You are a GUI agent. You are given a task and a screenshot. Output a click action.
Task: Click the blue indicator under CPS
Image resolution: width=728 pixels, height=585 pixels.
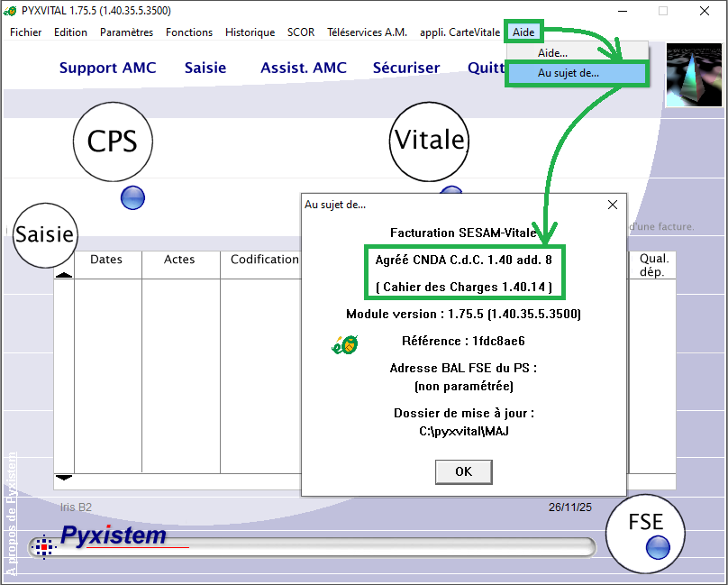[x=132, y=197]
